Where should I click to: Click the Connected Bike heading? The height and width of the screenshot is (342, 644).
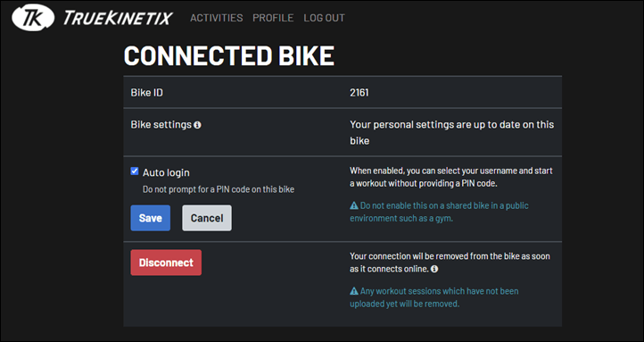point(228,55)
